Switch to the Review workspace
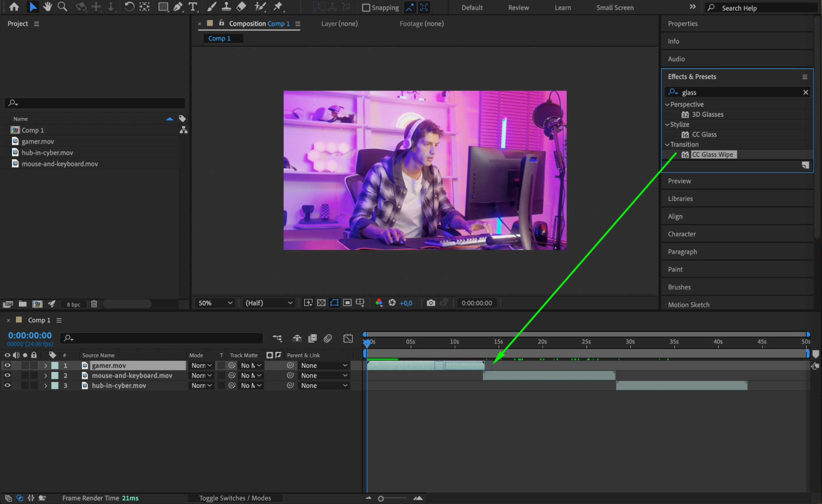 (x=518, y=7)
